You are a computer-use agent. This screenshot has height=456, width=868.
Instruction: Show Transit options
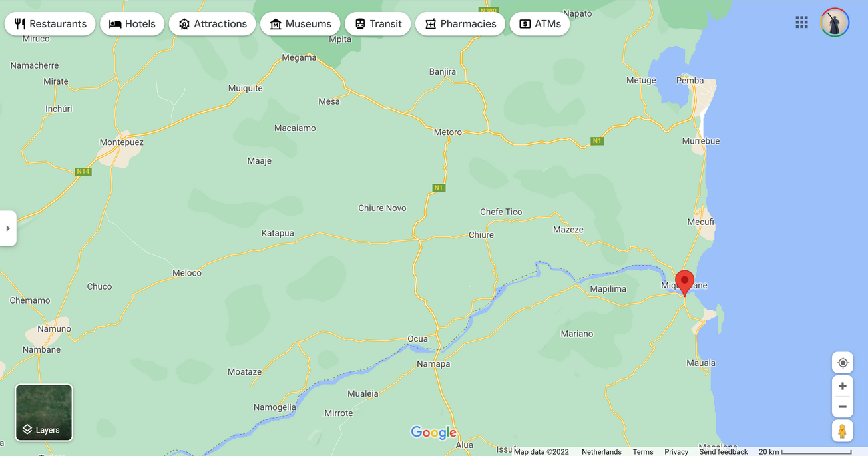[x=377, y=24]
